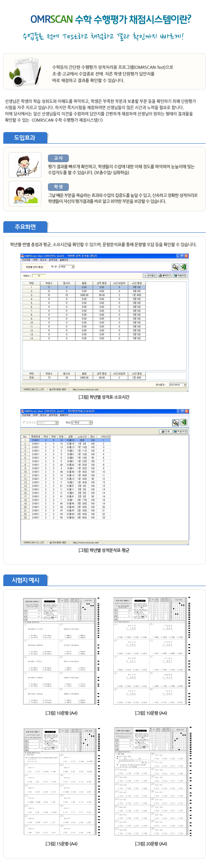Click 엑셀저장 button in 학반별 성적 분석표 window

180,276
